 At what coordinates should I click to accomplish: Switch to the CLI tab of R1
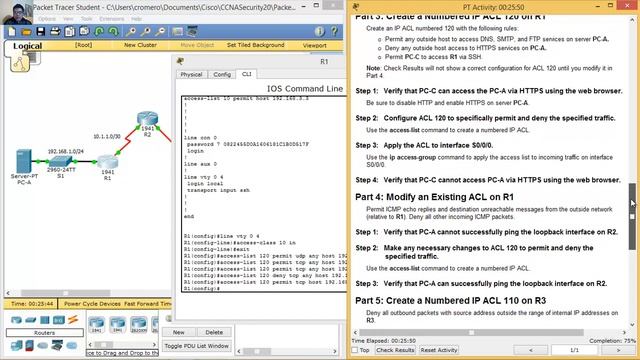click(247, 74)
